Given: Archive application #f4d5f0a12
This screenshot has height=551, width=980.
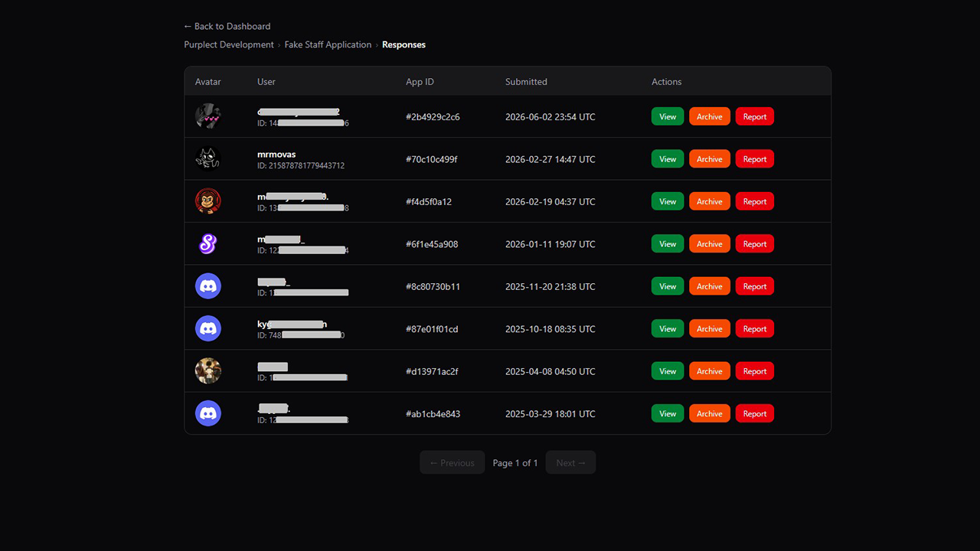Looking at the screenshot, I should tap(710, 201).
